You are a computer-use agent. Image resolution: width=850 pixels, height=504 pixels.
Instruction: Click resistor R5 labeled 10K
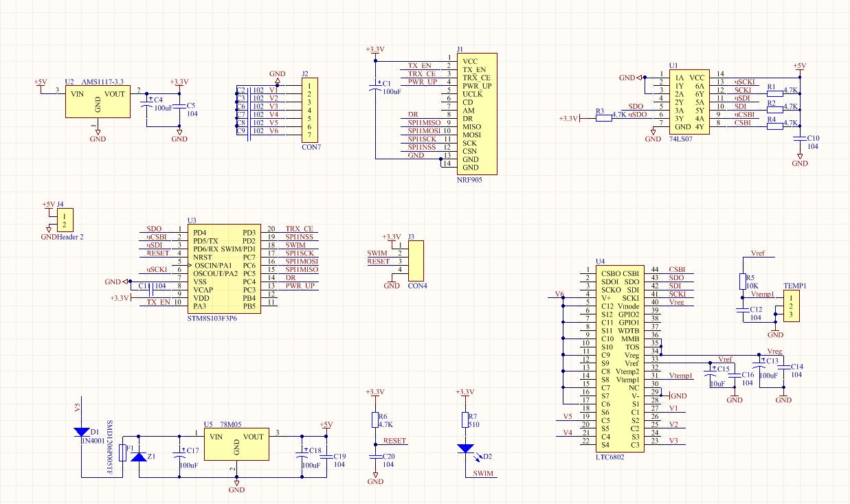pos(743,281)
